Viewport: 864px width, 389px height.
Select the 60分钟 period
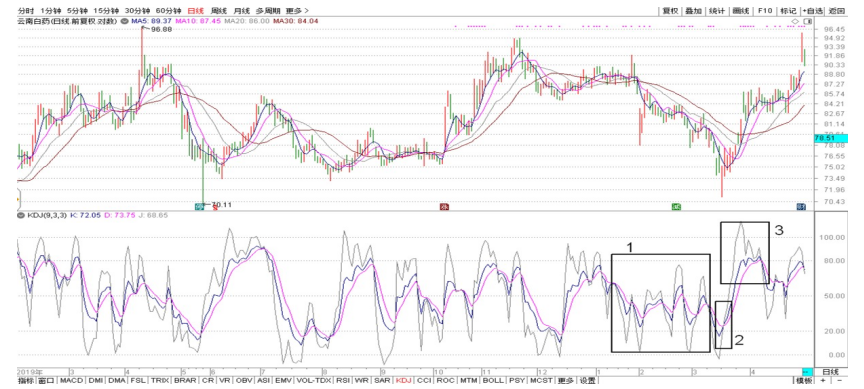pyautogui.click(x=168, y=10)
